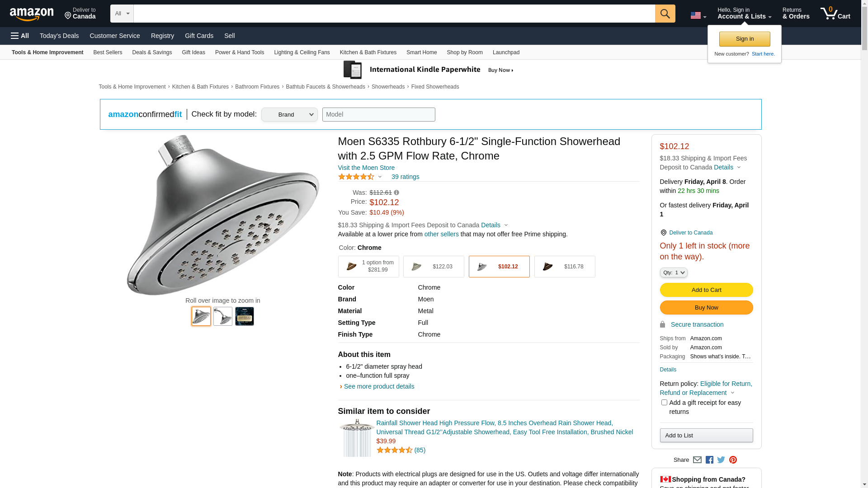The width and height of the screenshot is (868, 488).
Task: Open the Brand dropdown for fit check
Action: tap(289, 115)
